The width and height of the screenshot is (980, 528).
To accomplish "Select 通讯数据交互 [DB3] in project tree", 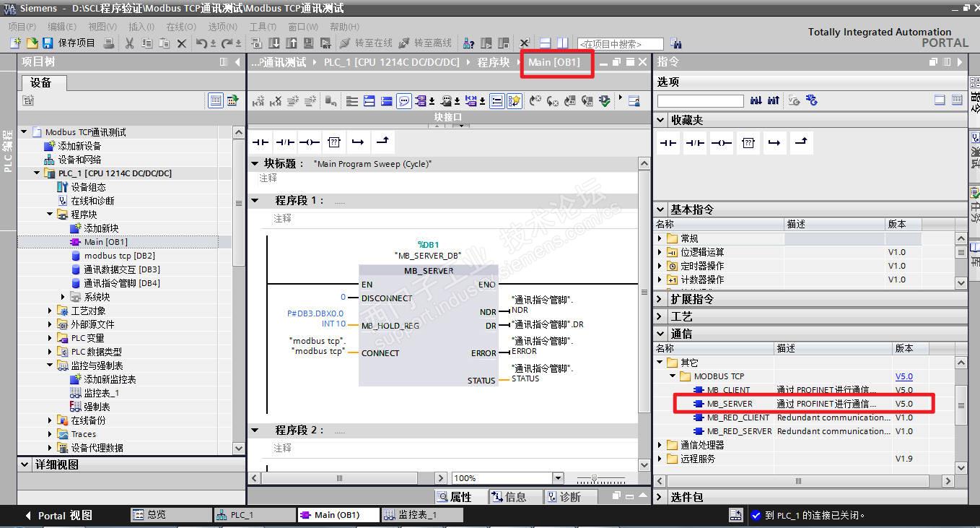I will click(122, 269).
